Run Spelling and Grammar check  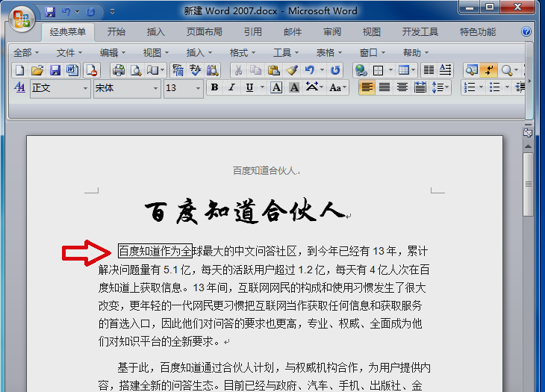pyautogui.click(x=196, y=70)
